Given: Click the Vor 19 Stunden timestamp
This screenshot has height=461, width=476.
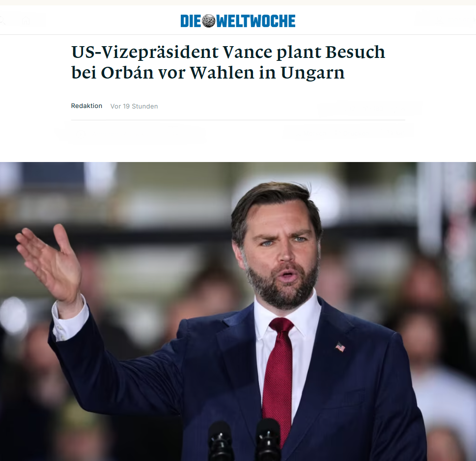Looking at the screenshot, I should coord(134,106).
